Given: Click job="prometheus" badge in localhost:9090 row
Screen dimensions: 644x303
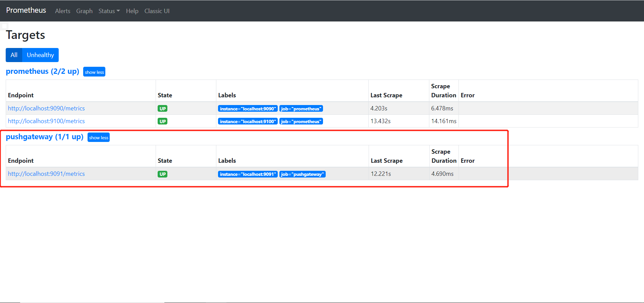Looking at the screenshot, I should coord(301,109).
